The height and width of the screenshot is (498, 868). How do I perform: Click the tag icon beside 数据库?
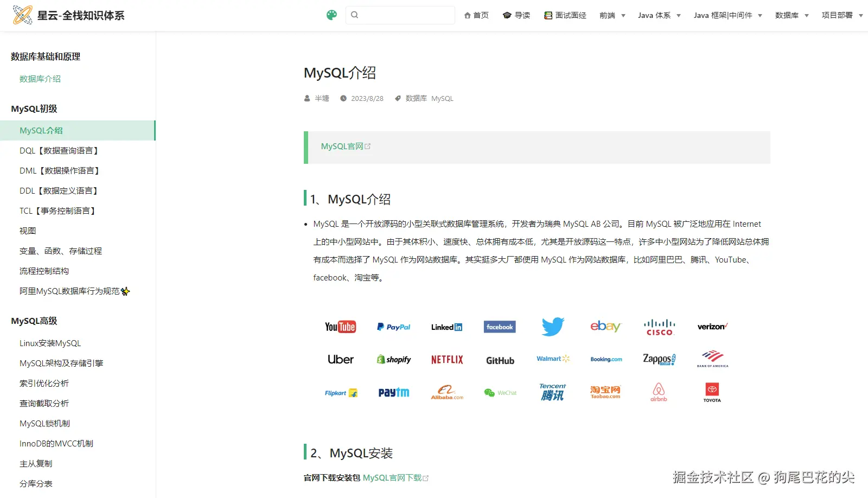click(398, 98)
